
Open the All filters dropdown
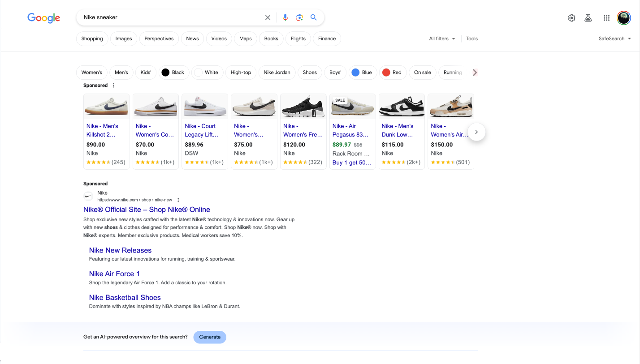click(442, 39)
